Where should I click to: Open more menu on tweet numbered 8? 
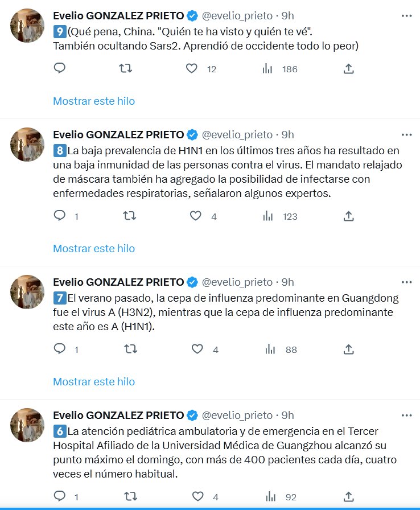[406, 135]
